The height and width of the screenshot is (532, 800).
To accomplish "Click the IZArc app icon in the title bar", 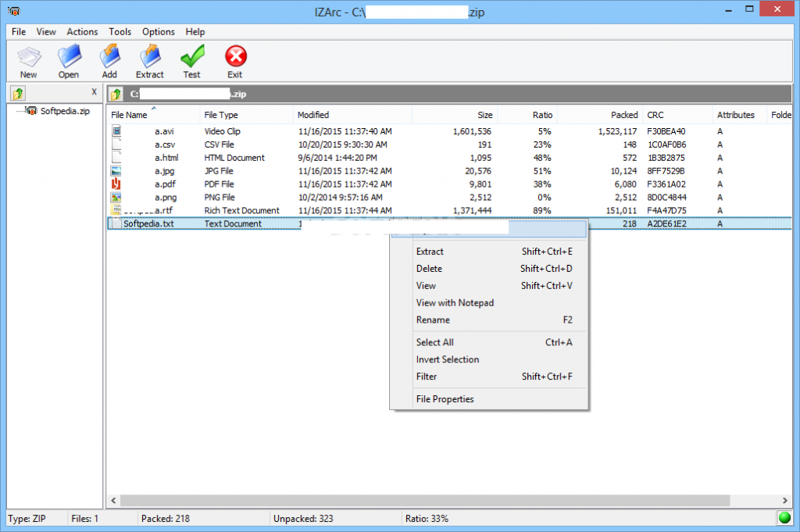I will [x=14, y=11].
